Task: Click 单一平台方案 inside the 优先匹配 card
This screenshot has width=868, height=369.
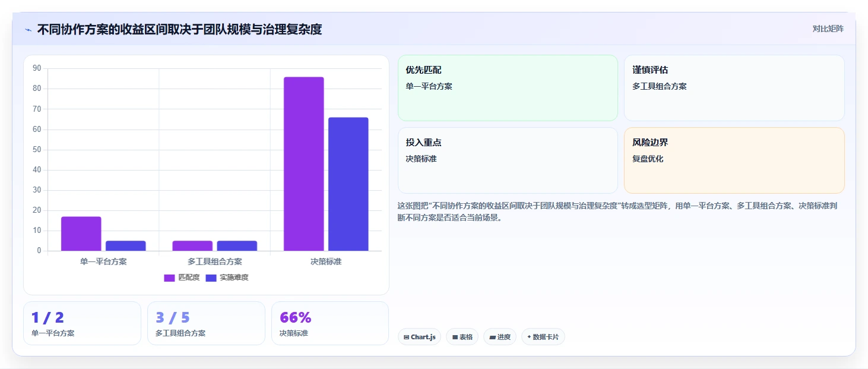Action: [429, 86]
